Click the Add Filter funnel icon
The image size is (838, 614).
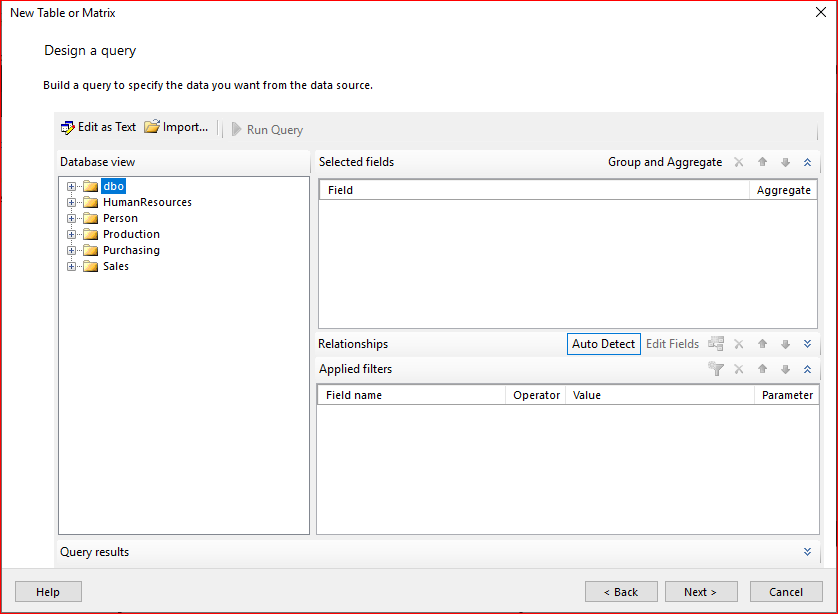716,369
